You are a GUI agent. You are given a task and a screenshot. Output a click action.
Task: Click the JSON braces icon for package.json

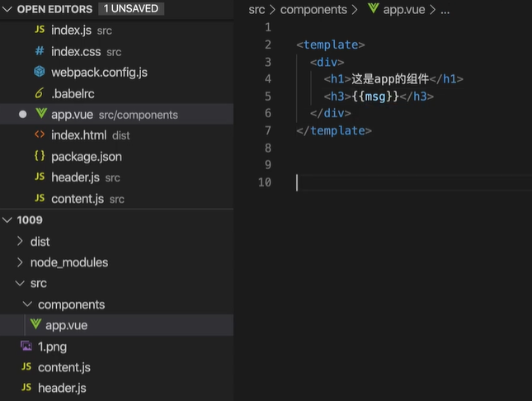coord(40,157)
